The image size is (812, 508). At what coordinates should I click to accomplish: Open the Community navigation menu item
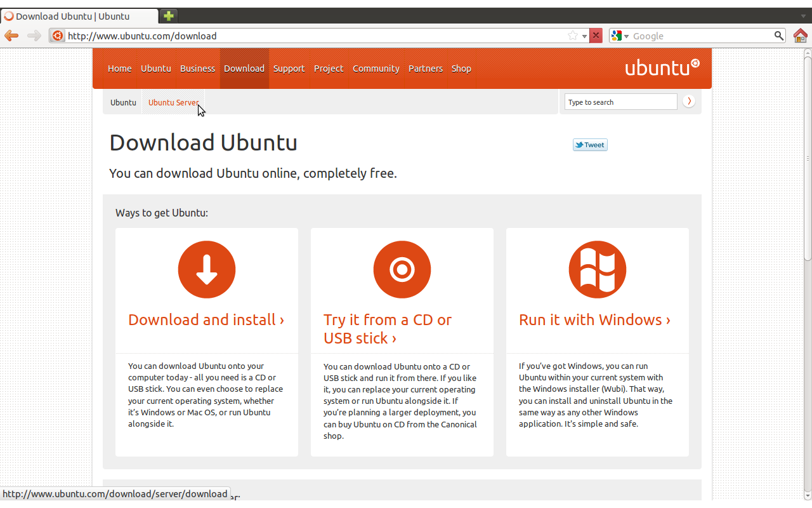[376, 69]
